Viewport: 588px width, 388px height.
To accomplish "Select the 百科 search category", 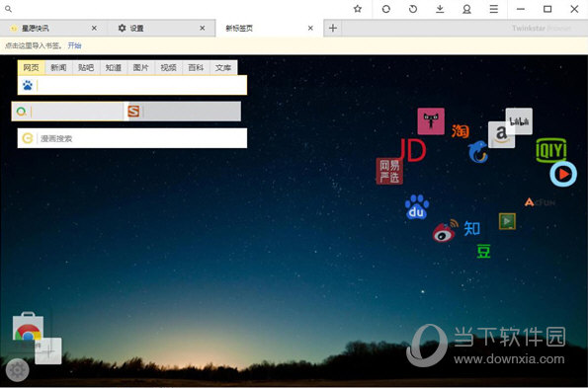I will click(x=196, y=67).
